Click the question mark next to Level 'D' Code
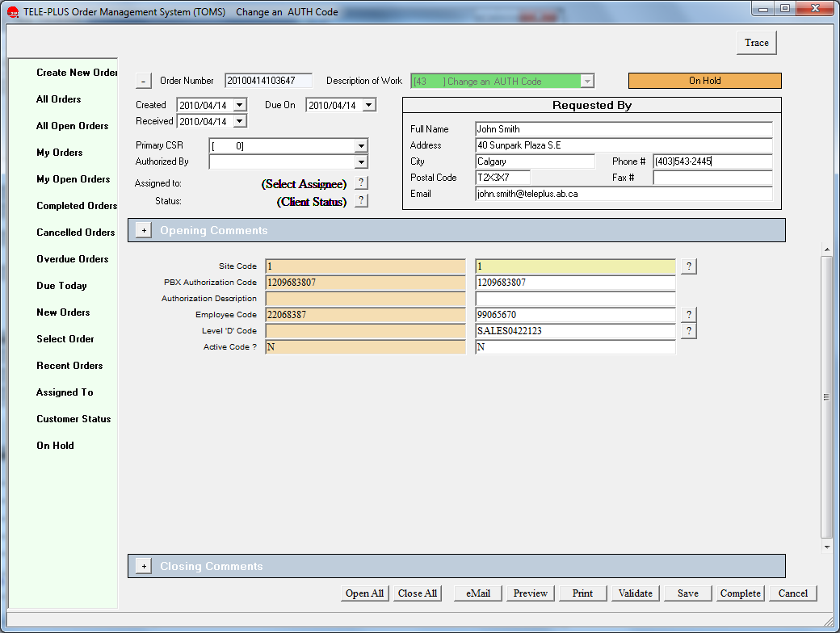Image resolution: width=840 pixels, height=633 pixels. pyautogui.click(x=689, y=331)
